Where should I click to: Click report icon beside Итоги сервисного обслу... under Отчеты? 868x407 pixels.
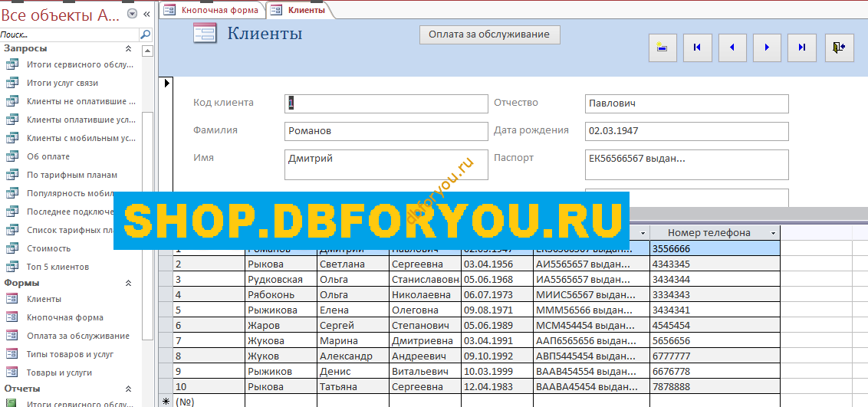click(12, 404)
